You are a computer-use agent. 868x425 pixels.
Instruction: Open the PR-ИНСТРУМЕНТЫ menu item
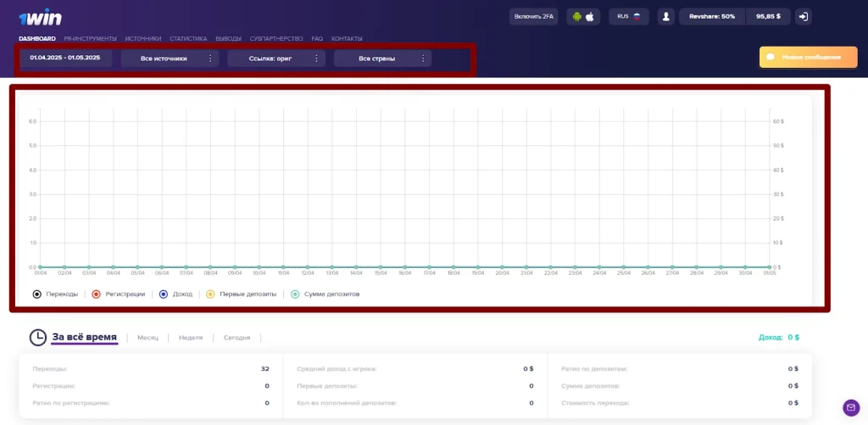pos(90,39)
